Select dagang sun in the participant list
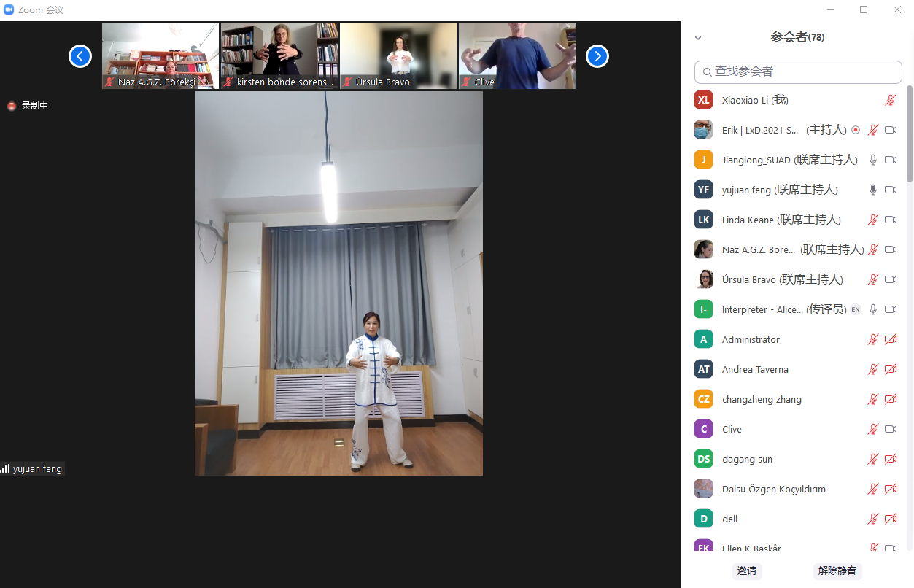The image size is (914, 588). point(747,459)
